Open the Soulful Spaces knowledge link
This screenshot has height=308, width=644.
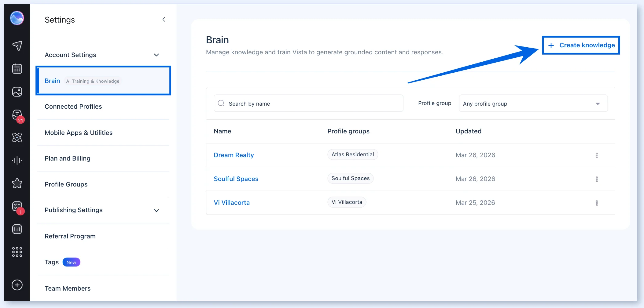(x=236, y=179)
